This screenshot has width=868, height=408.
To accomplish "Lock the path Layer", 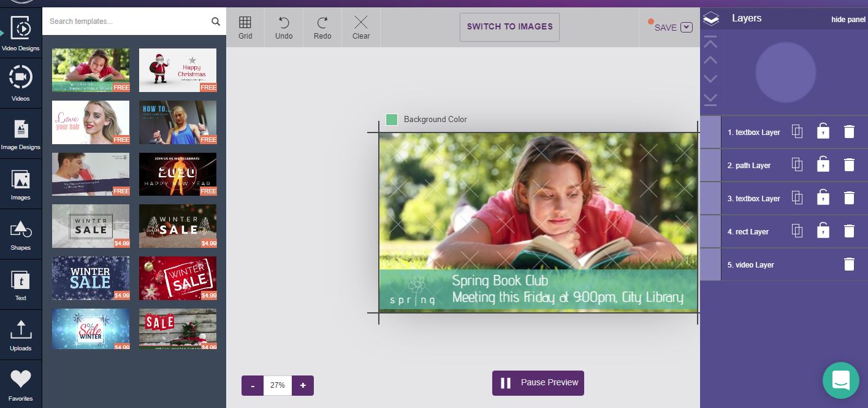I will click(x=823, y=164).
